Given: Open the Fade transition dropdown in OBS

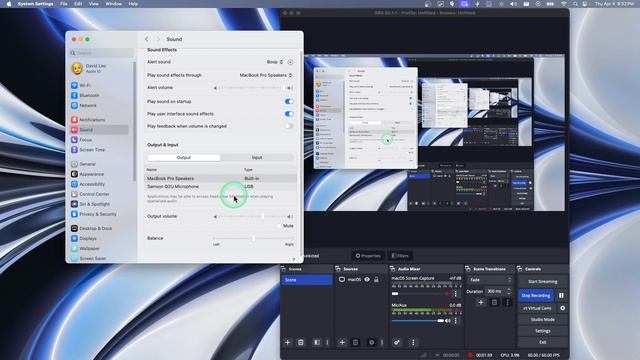Looking at the screenshot, I should pos(489,280).
